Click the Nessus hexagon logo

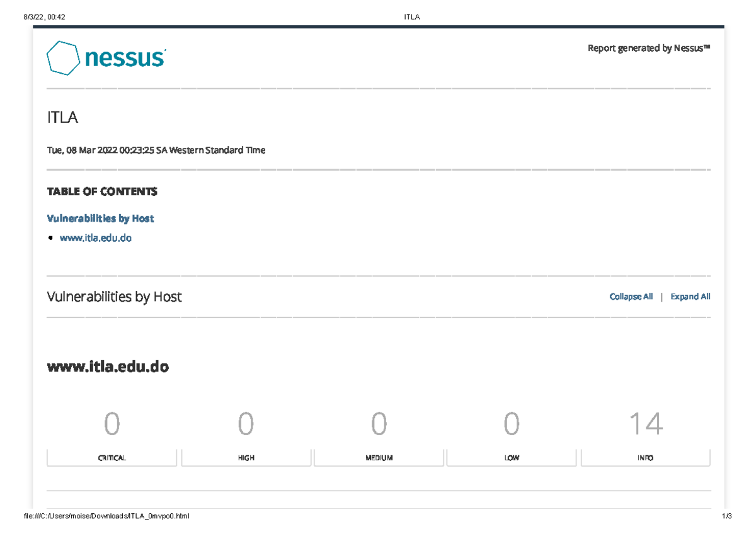click(x=63, y=58)
